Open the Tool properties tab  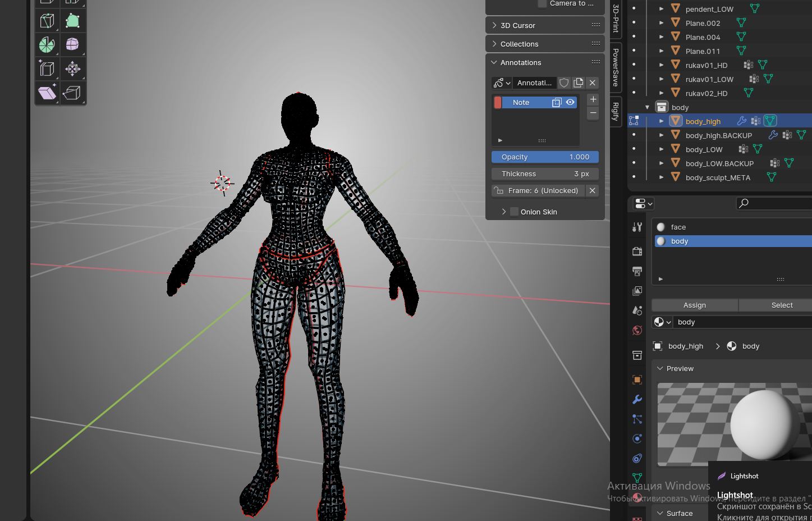(637, 227)
